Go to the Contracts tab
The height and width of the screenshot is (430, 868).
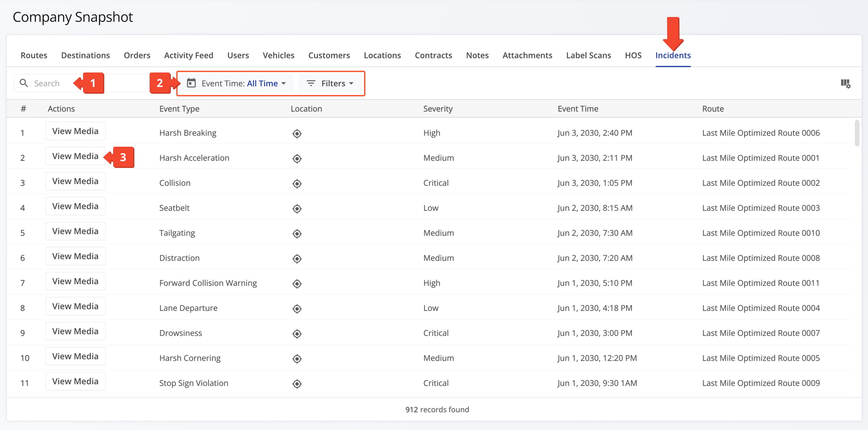coord(433,55)
